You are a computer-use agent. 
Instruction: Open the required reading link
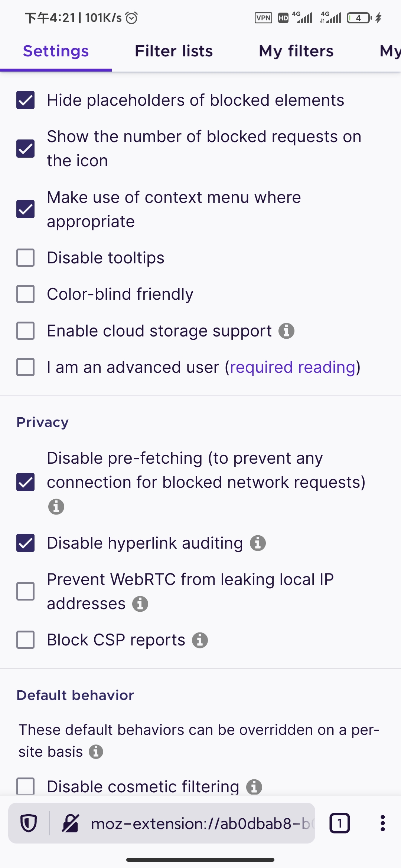tap(292, 367)
